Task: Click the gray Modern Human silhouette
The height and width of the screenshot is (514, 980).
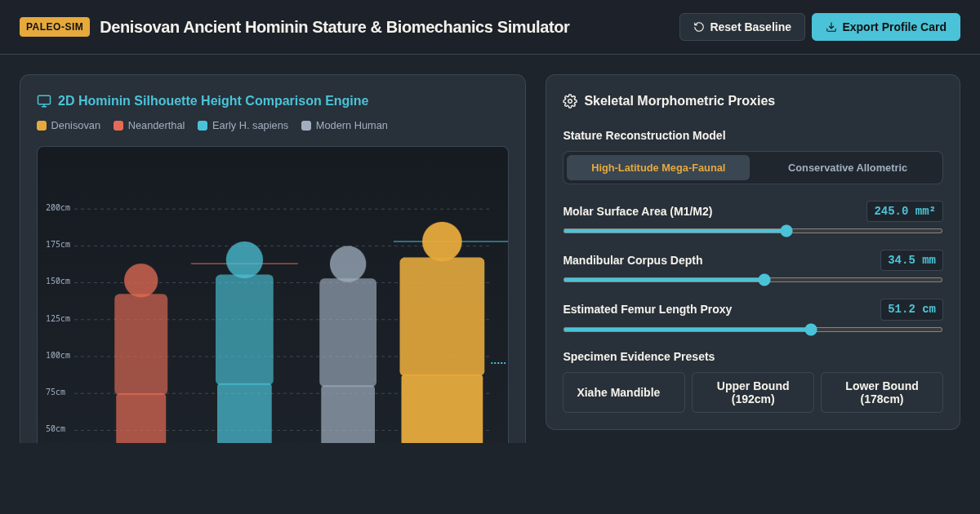Action: [348, 344]
